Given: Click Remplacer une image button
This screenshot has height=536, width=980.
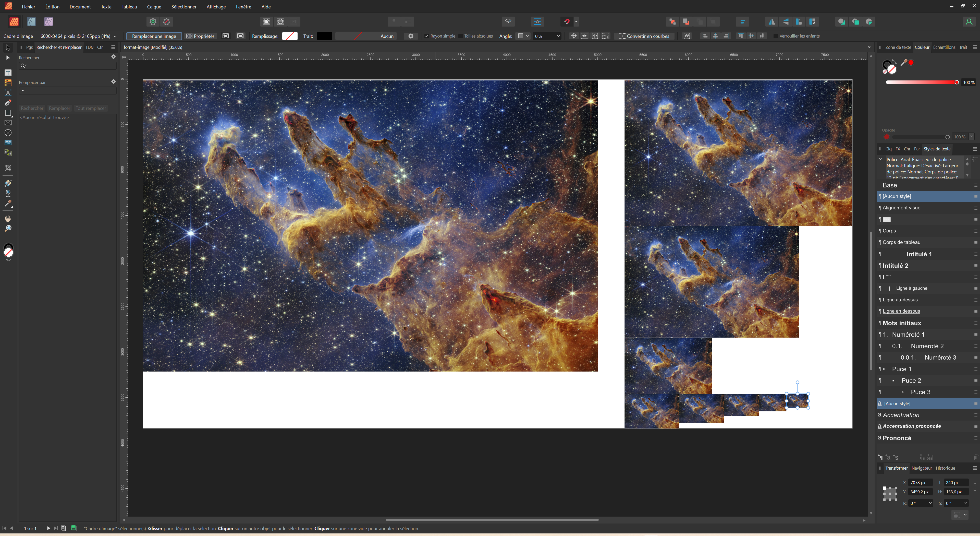Looking at the screenshot, I should click(154, 36).
